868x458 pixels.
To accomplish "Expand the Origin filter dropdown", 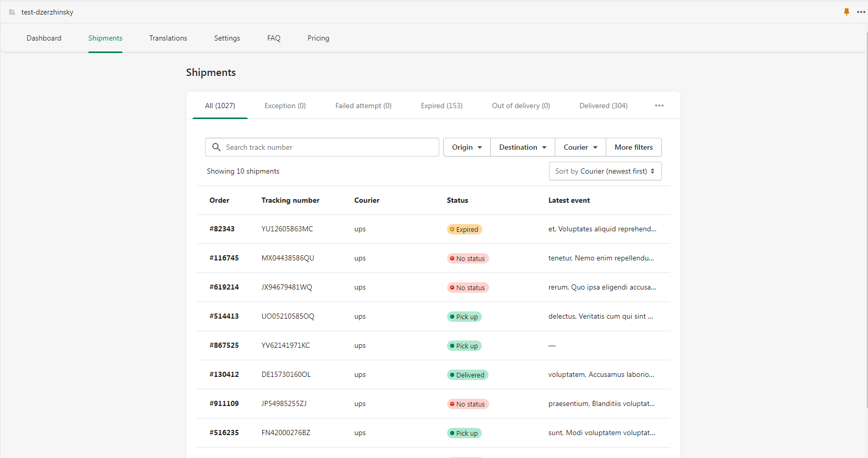I will coord(467,147).
